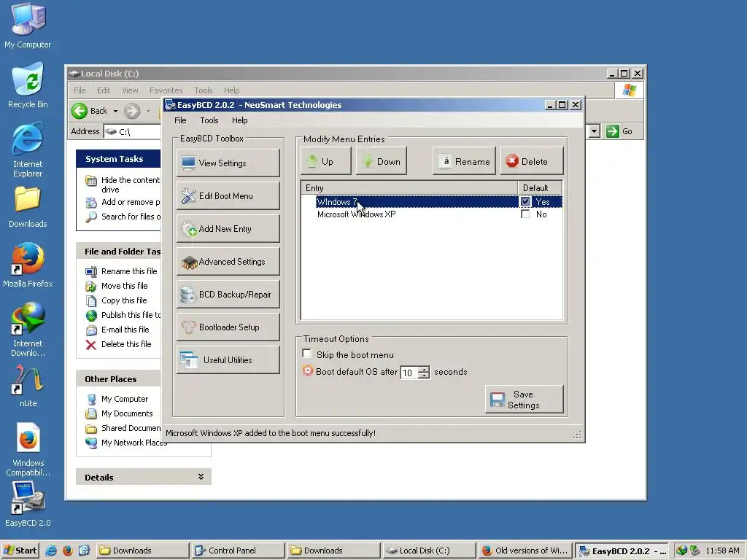
Task: Open Recycle Bin desktop icon
Action: click(x=28, y=86)
